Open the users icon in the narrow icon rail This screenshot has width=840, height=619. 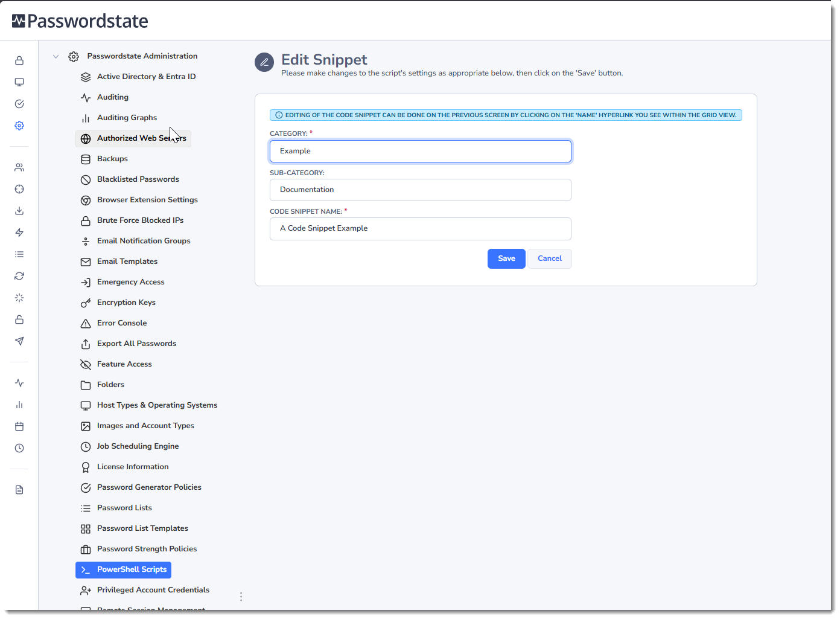(x=19, y=167)
